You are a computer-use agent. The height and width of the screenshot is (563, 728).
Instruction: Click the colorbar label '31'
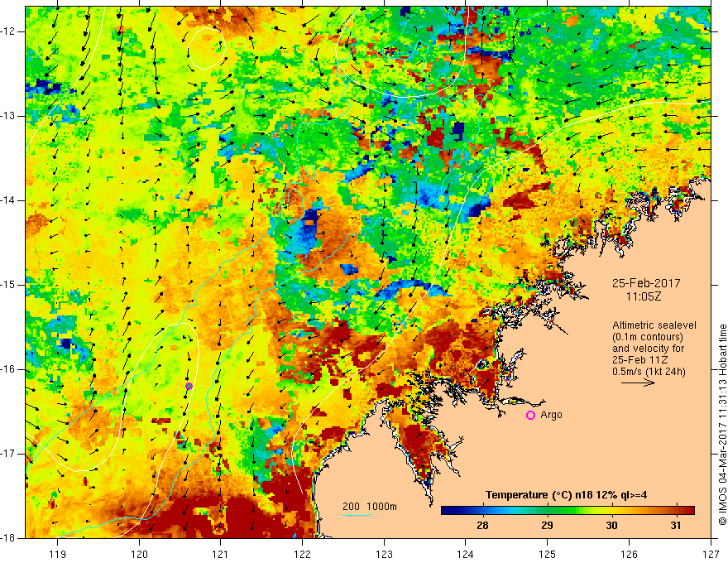pyautogui.click(x=676, y=526)
